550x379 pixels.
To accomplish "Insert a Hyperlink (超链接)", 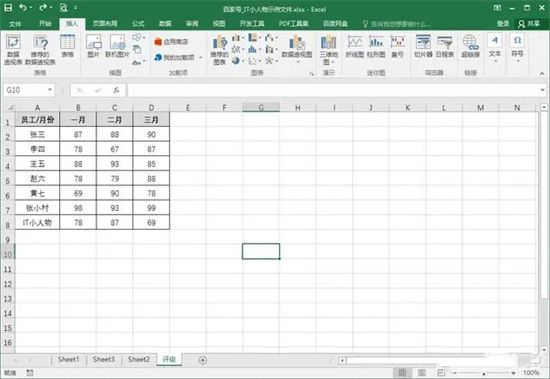I will [x=470, y=46].
